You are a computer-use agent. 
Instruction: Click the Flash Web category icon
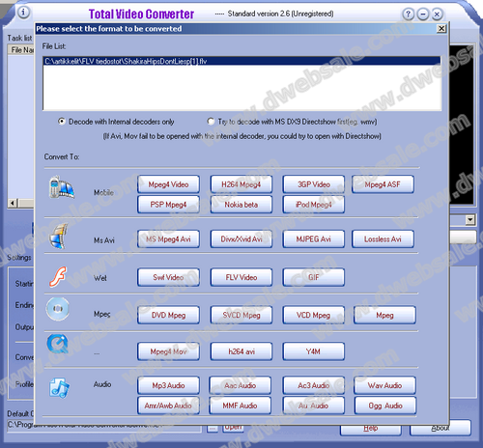[x=58, y=277]
